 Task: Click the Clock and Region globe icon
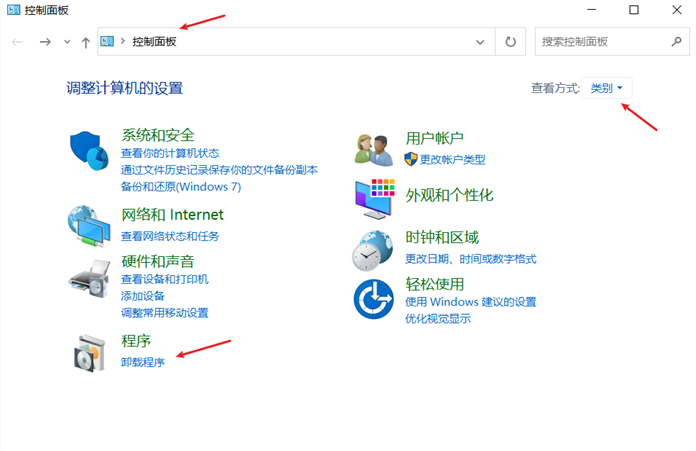click(373, 249)
